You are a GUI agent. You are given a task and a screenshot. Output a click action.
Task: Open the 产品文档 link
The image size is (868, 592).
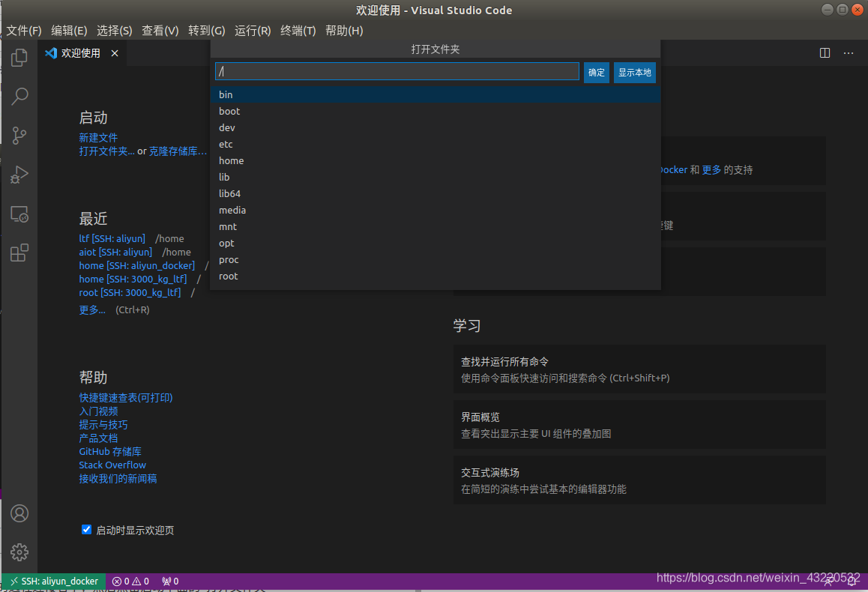tap(98, 438)
